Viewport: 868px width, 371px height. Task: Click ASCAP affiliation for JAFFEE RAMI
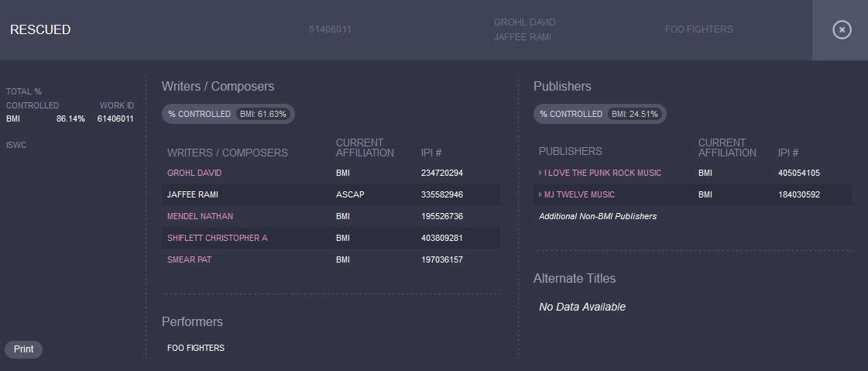click(350, 194)
